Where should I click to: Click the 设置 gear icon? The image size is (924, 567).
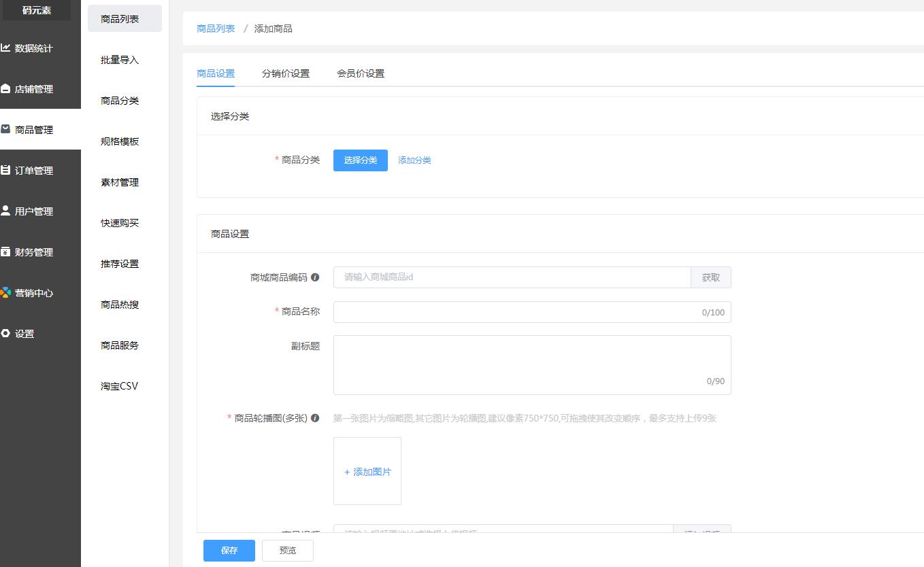5,334
